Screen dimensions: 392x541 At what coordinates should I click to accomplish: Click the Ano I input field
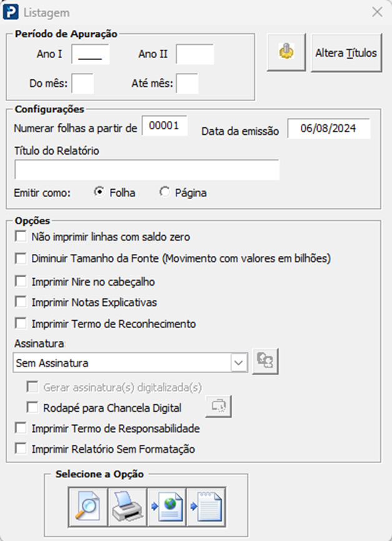pyautogui.click(x=91, y=54)
